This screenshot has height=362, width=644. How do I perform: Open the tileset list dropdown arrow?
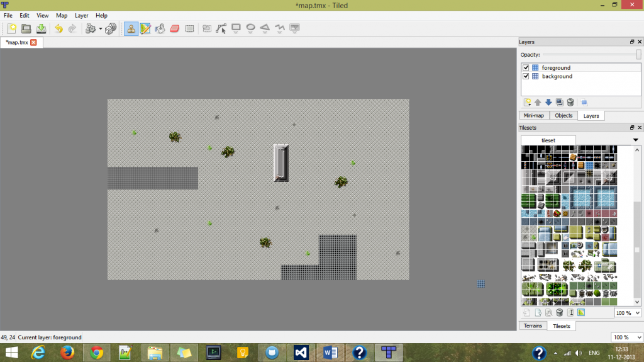[x=635, y=140]
